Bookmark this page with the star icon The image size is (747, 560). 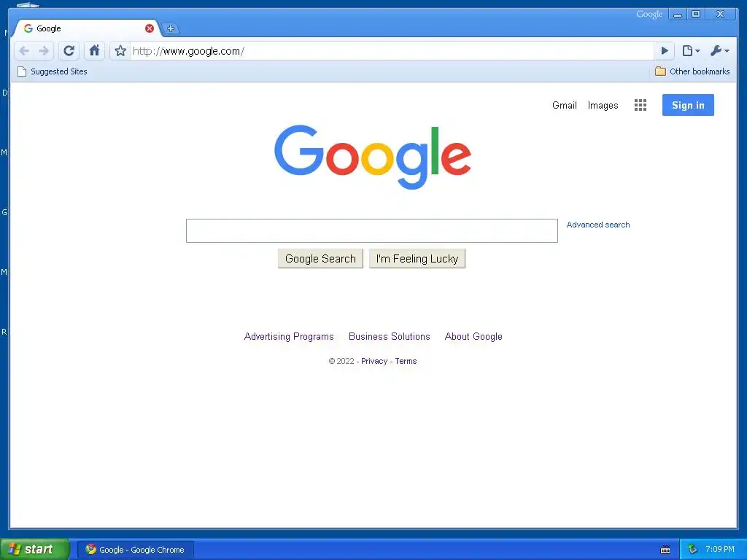120,50
